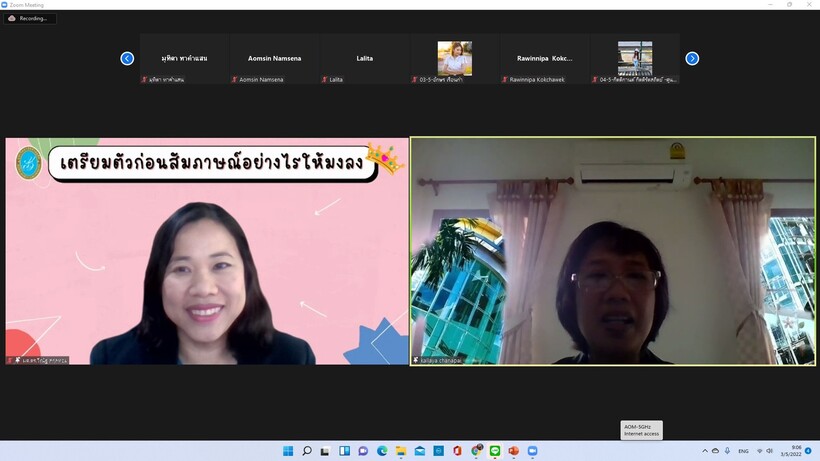Switch to PowerPoint in taskbar
The width and height of the screenshot is (820, 461).
(514, 451)
